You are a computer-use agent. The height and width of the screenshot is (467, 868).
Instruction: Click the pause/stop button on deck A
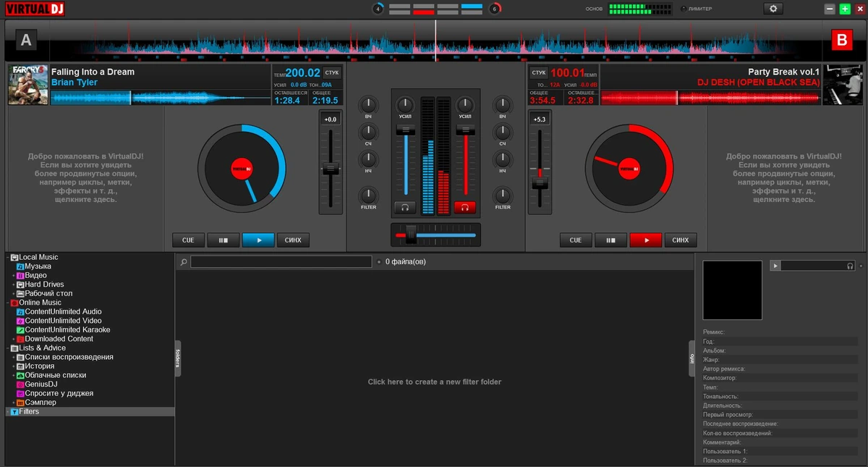point(224,240)
